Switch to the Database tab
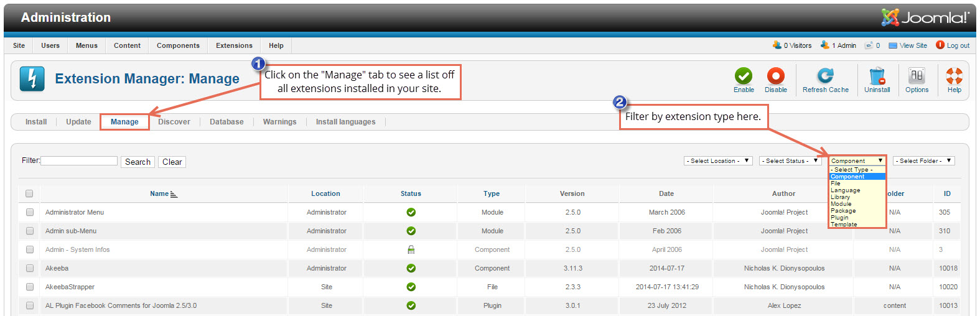 226,122
